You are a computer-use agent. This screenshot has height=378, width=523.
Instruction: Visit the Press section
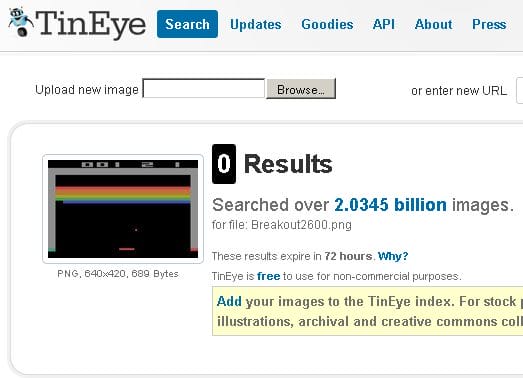[489, 24]
